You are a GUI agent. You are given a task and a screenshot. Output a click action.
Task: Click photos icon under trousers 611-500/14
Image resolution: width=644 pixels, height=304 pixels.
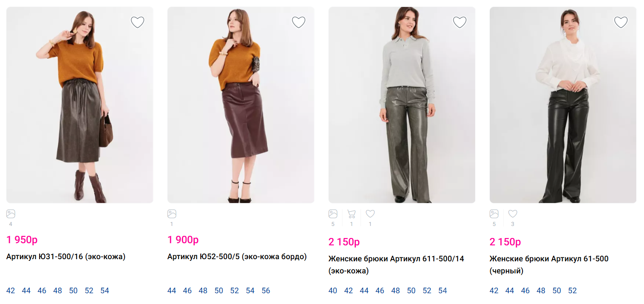tap(333, 214)
